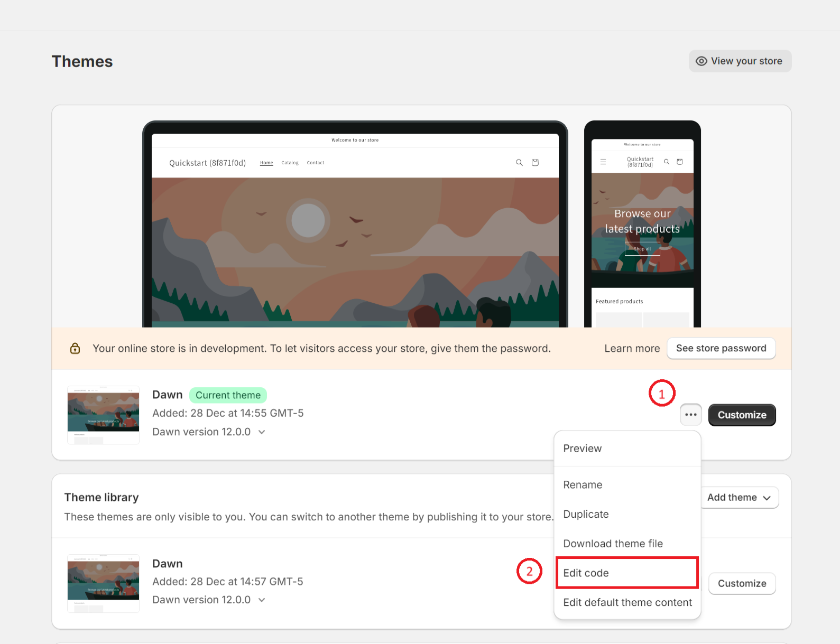Expand library theme Dawn version details

pyautogui.click(x=262, y=600)
